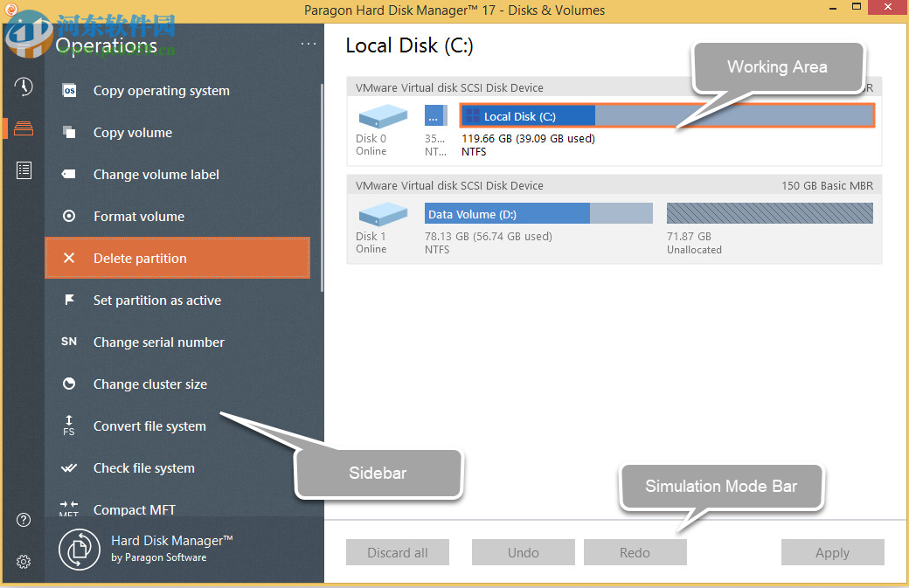Select the Compact MFT operation
The width and height of the screenshot is (909, 588).
coord(135,509)
